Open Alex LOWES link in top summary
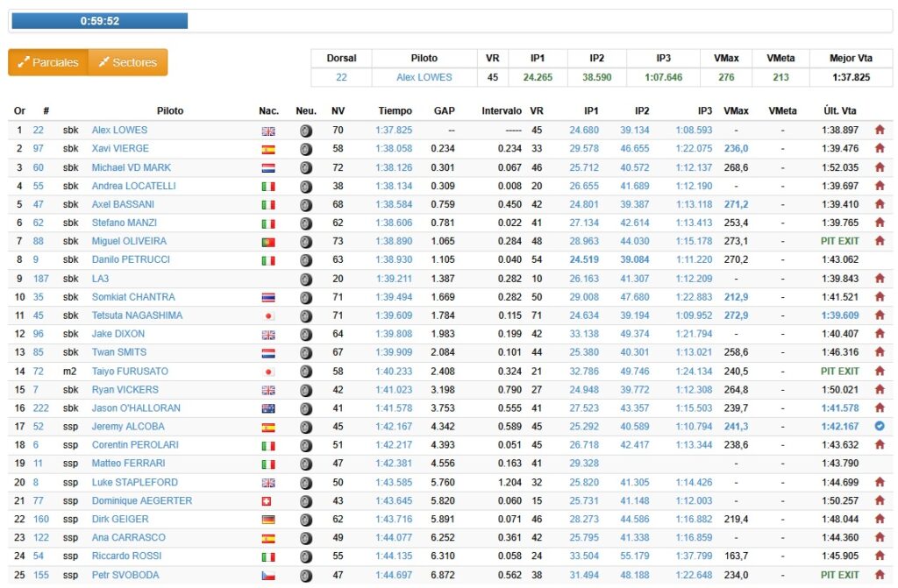The height and width of the screenshot is (588, 898). (424, 77)
